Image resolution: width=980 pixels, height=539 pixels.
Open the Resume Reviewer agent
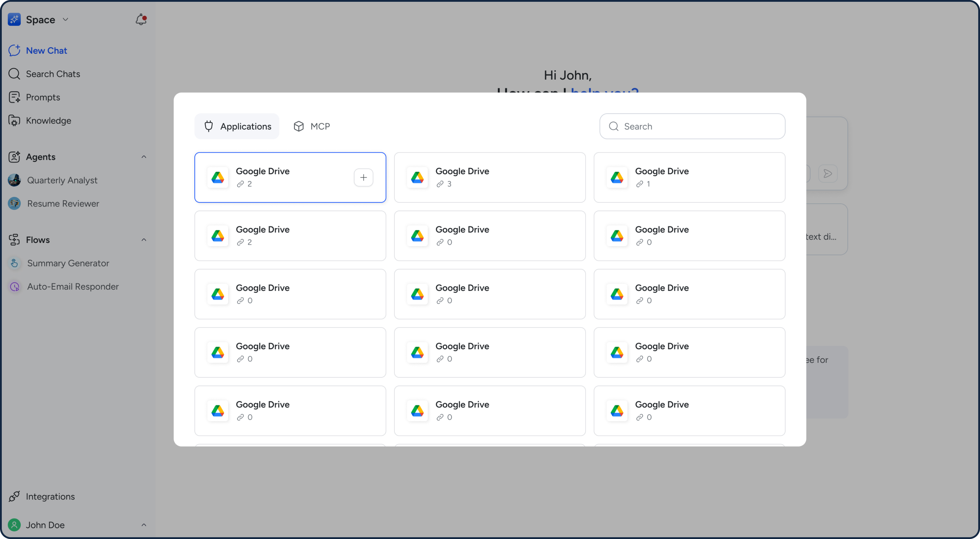pyautogui.click(x=54, y=203)
